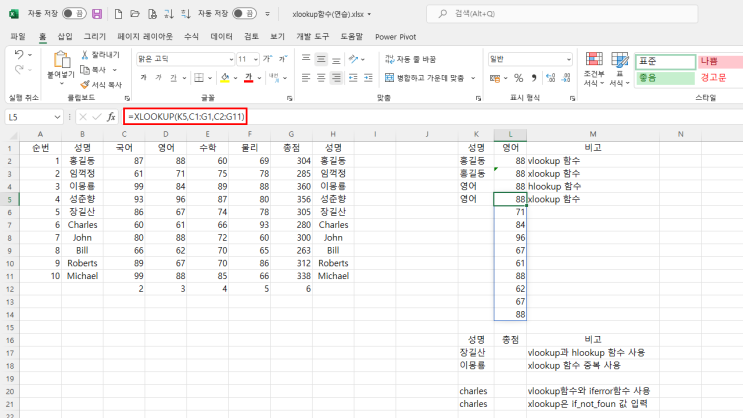This screenshot has width=743, height=418.
Task: Click the Undo arrow icon
Action: click(x=20, y=55)
